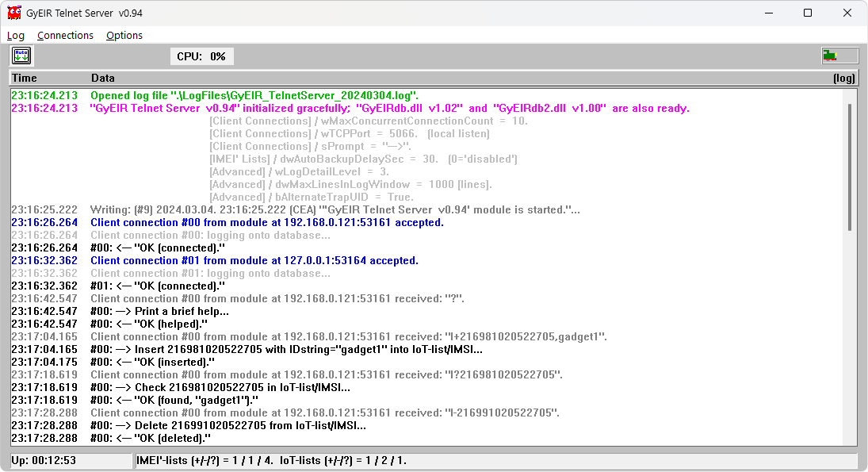This screenshot has width=868, height=472.
Task: Select the line with received "?"
Action: [x=277, y=299]
